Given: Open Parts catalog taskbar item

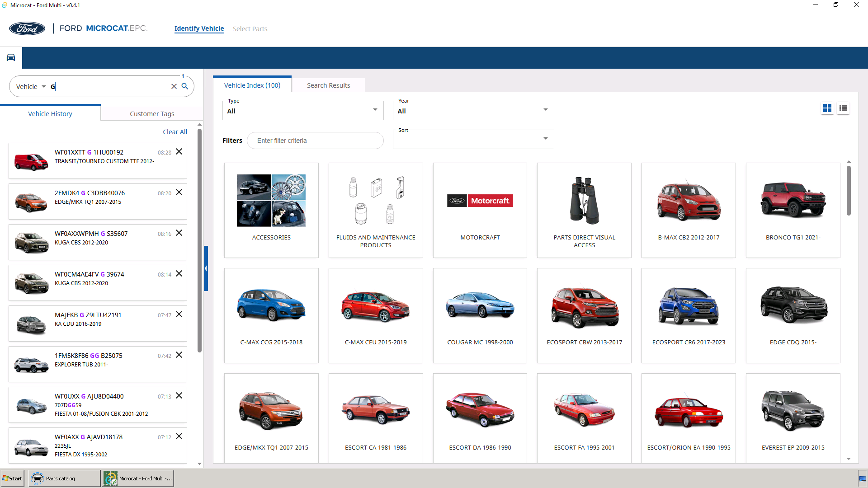Looking at the screenshot, I should click(x=64, y=479).
